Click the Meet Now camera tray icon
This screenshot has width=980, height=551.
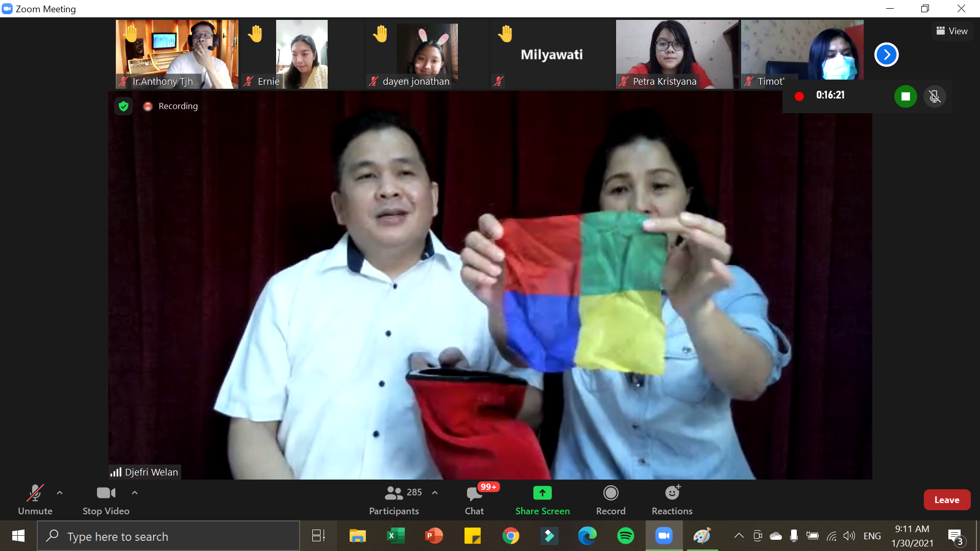click(x=758, y=536)
